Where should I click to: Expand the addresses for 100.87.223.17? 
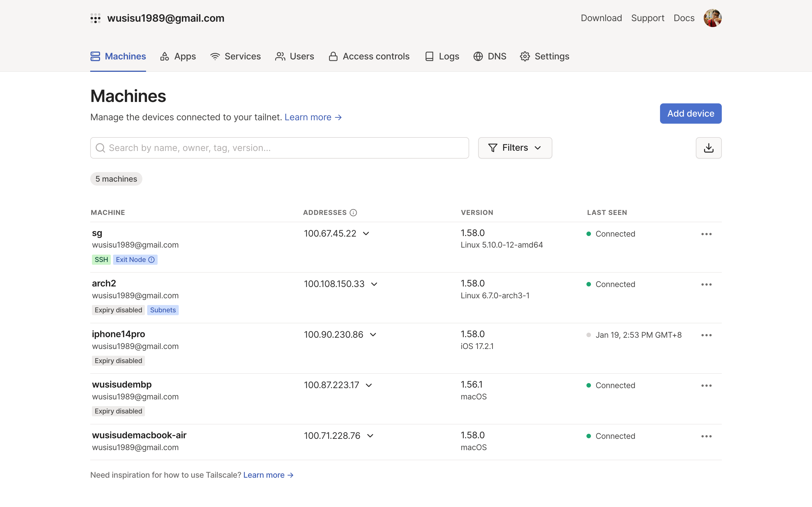pos(369,385)
